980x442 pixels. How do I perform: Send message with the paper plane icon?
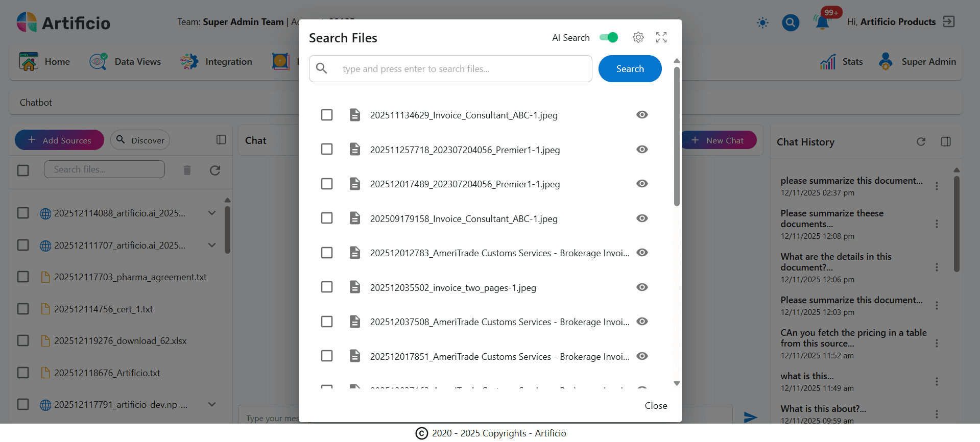click(x=750, y=418)
